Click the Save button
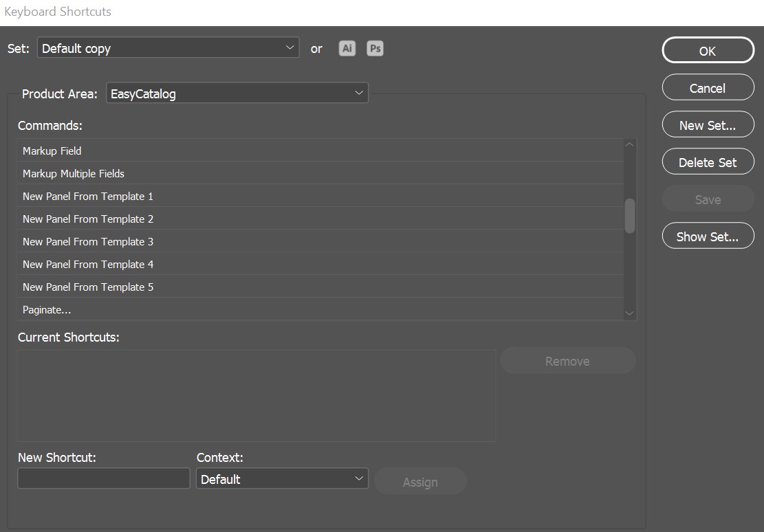764x532 pixels. (x=708, y=199)
